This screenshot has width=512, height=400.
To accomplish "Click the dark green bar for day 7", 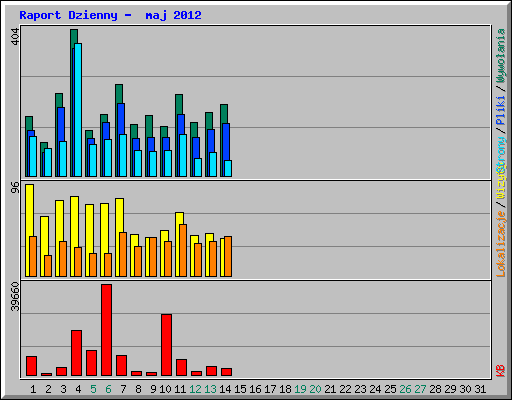I will tap(119, 93).
